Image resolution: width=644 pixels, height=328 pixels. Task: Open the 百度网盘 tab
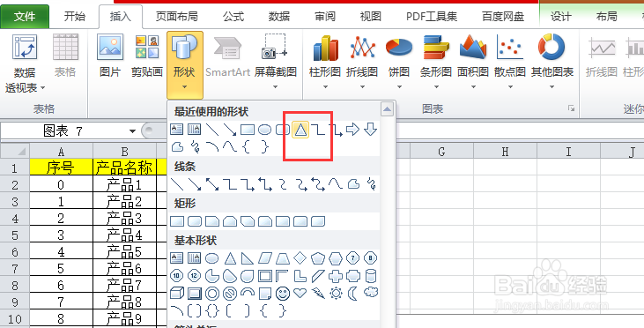coord(503,17)
